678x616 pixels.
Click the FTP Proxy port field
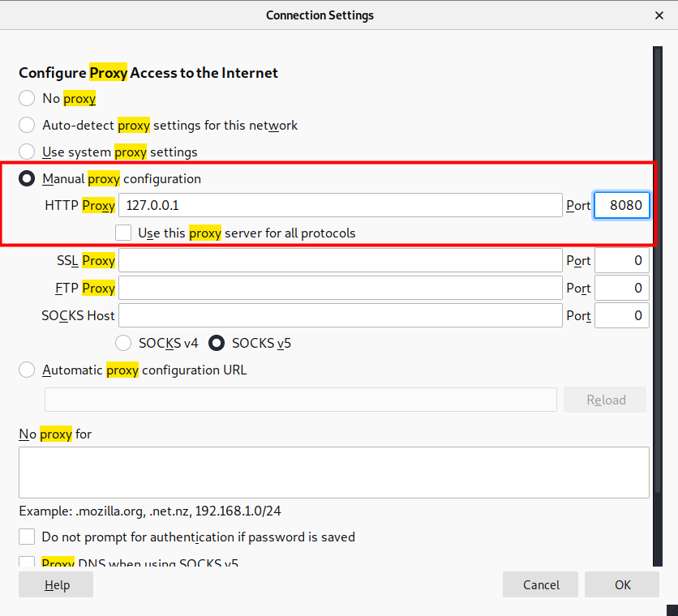click(x=622, y=289)
